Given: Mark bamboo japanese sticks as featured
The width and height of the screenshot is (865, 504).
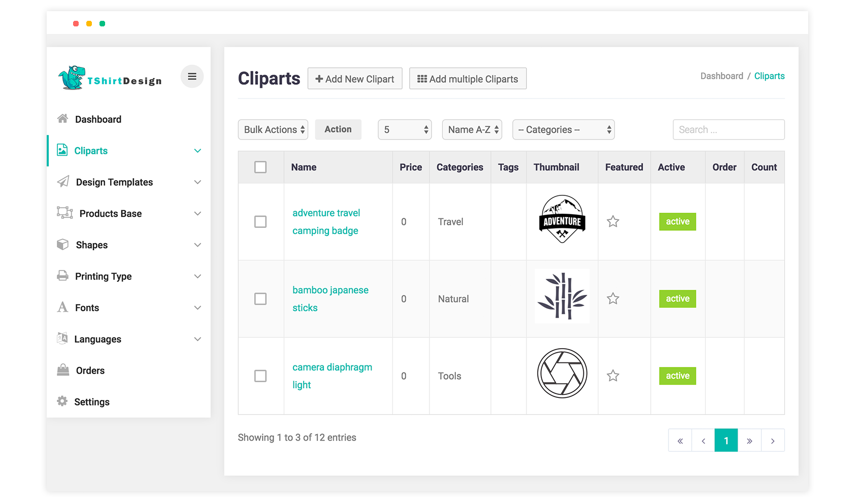Looking at the screenshot, I should pyautogui.click(x=613, y=299).
